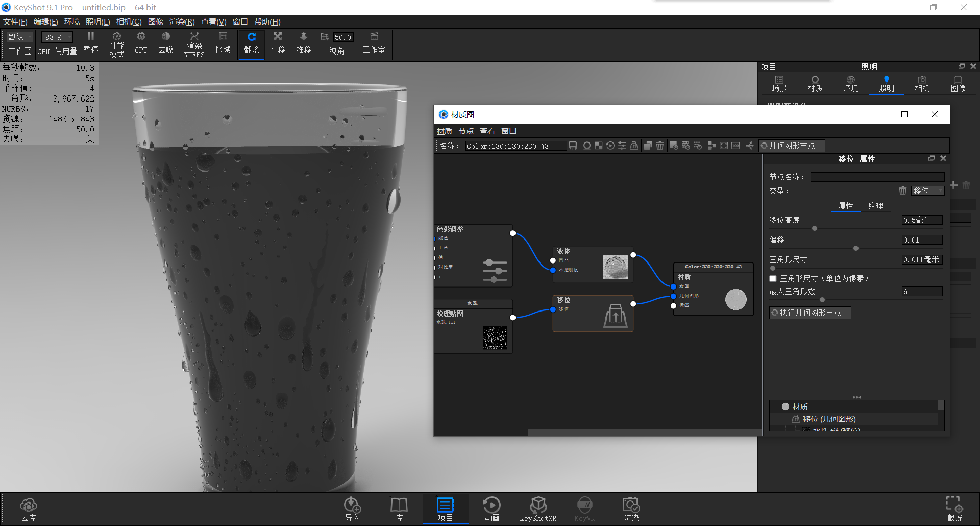Launch KeyShotXR from the bottom toolbar
The height and width of the screenshot is (526, 980).
click(538, 508)
